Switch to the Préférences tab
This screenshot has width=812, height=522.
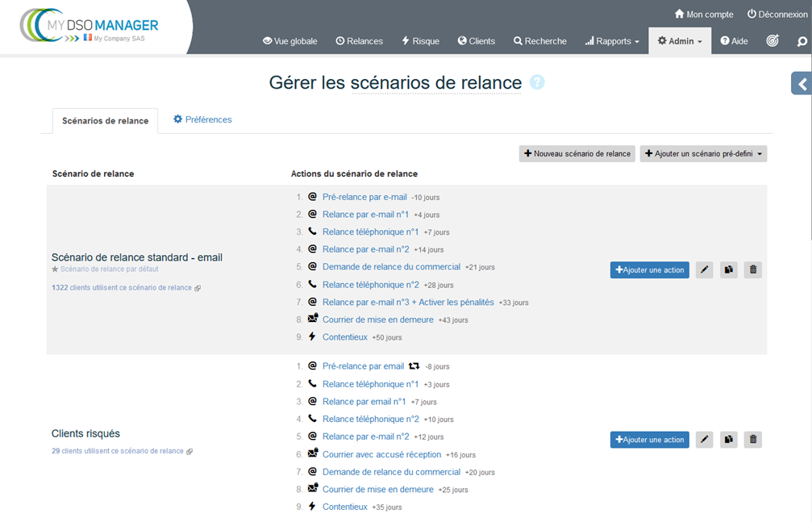click(x=202, y=119)
